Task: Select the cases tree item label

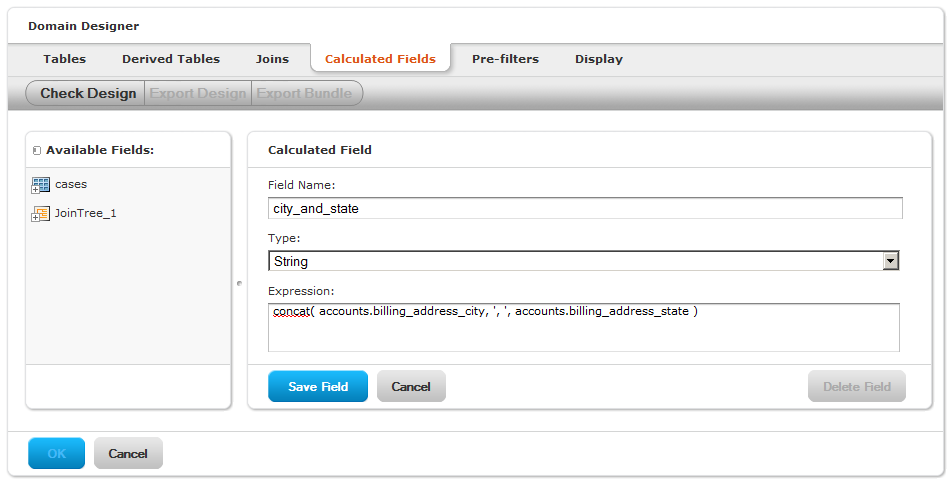Action: tap(71, 184)
